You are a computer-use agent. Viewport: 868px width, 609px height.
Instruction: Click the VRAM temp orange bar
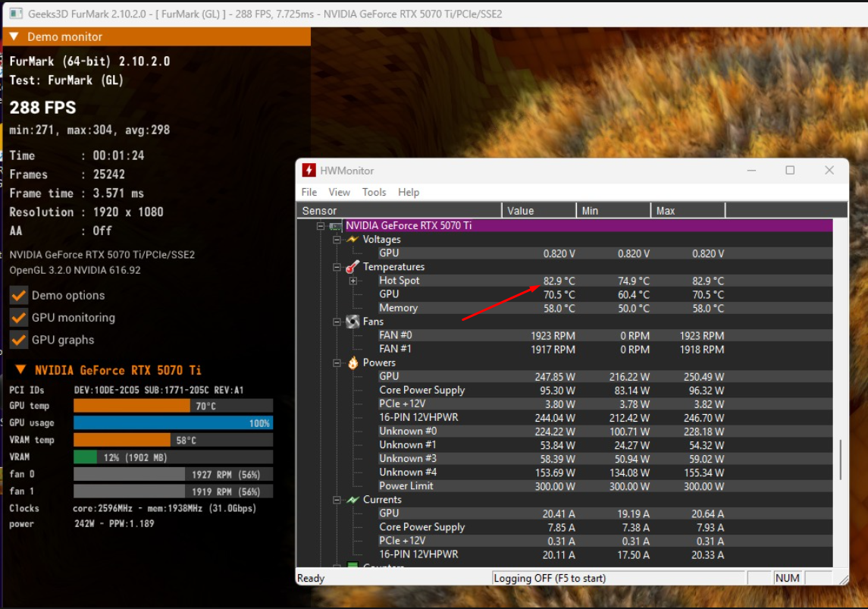pyautogui.click(x=122, y=440)
